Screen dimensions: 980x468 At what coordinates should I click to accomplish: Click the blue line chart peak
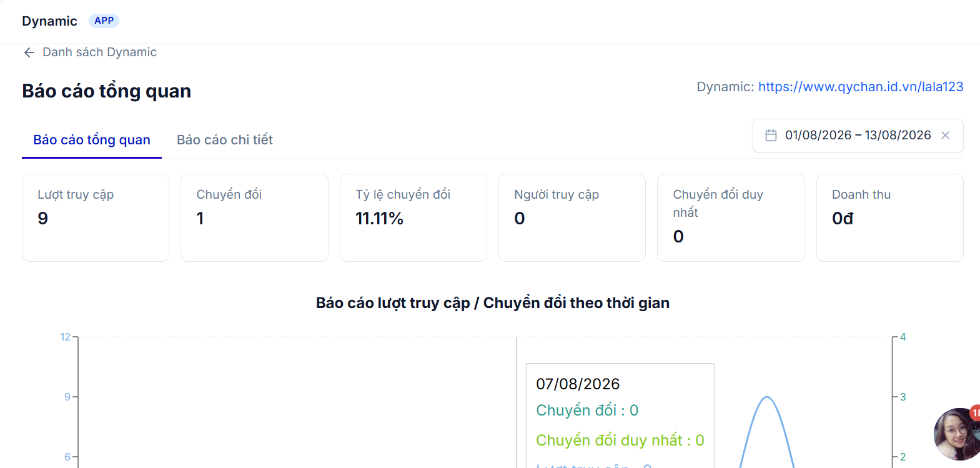tap(767, 397)
